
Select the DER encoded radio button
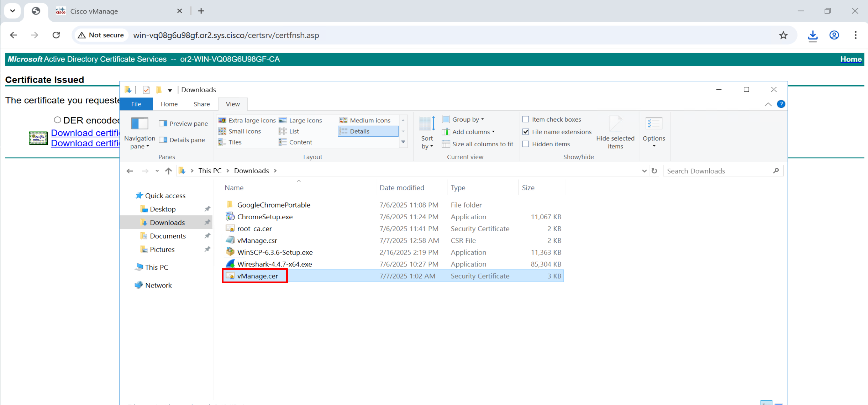57,120
